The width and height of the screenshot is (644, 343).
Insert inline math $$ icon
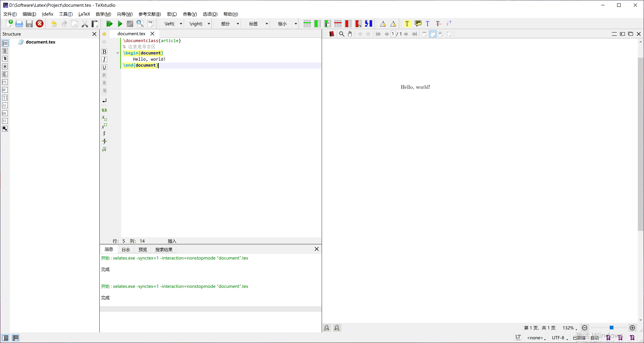(104, 110)
